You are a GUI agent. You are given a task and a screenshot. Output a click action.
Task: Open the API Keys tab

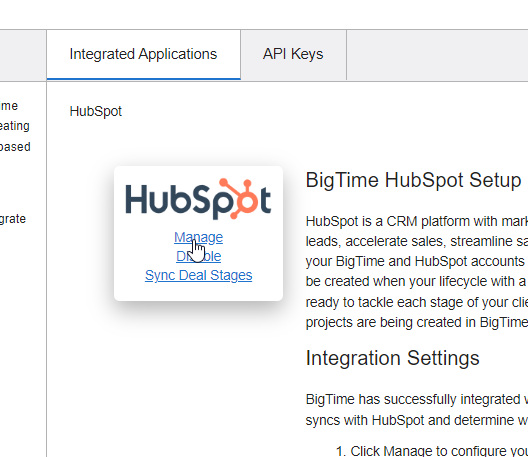click(293, 55)
